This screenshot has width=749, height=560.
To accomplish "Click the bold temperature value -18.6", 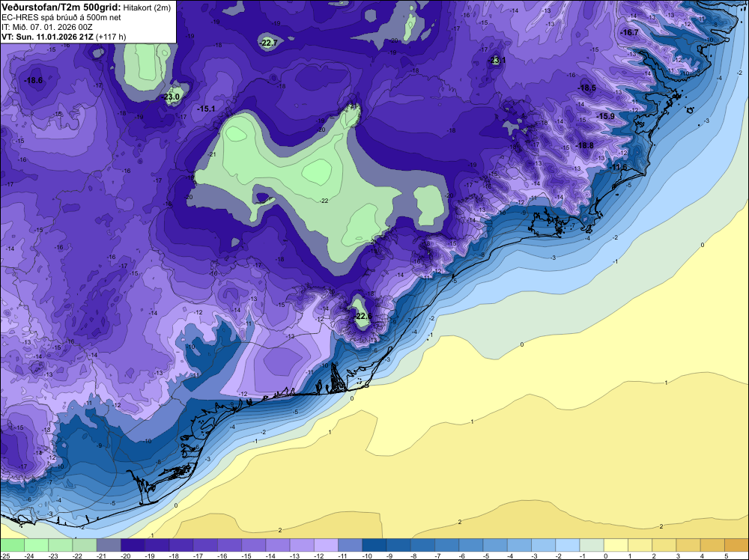I will 34,80.
